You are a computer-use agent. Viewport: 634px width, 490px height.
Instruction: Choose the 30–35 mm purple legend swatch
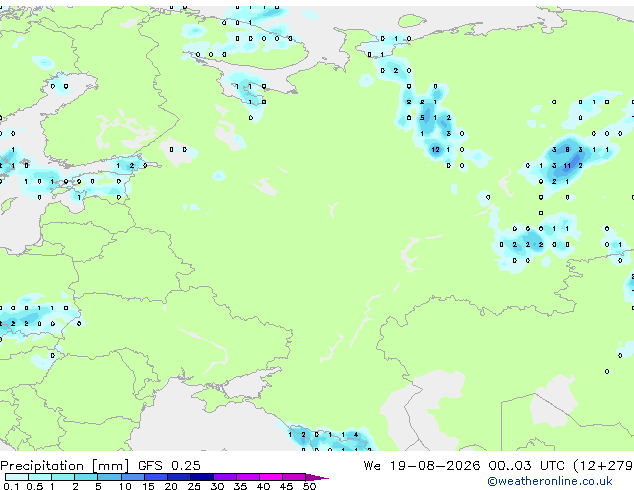tap(225, 477)
